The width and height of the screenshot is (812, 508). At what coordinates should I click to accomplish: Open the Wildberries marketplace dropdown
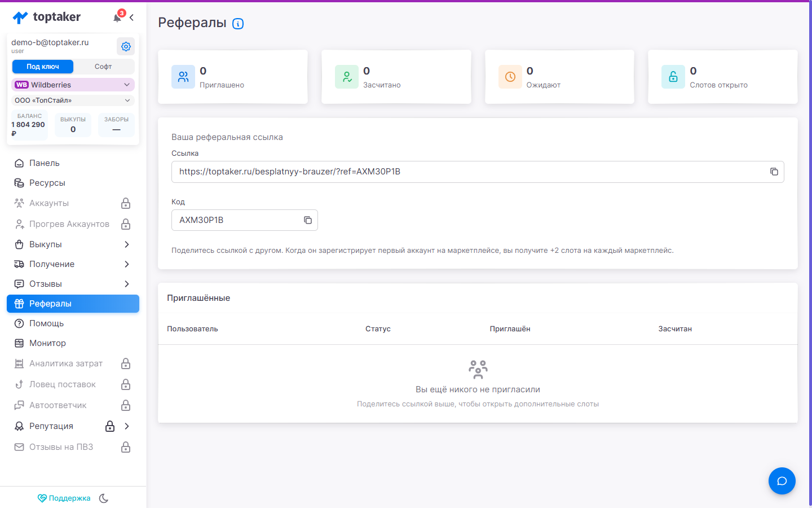coord(73,85)
